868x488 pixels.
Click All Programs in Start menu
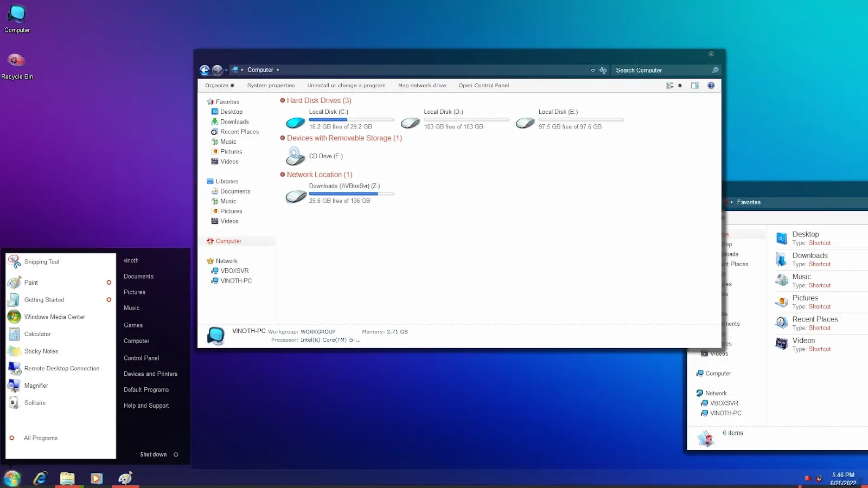pyautogui.click(x=41, y=438)
